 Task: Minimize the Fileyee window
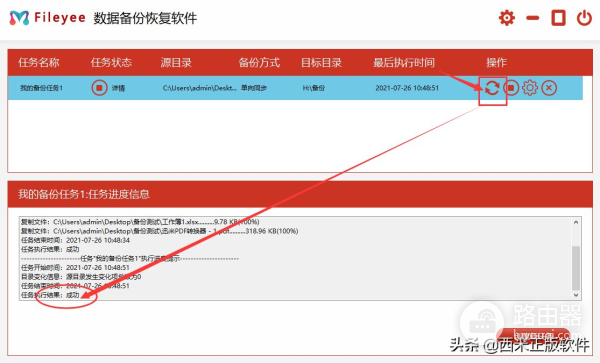point(532,18)
